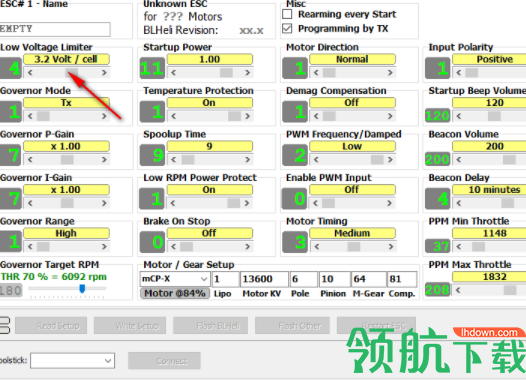The width and height of the screenshot is (526, 380).
Task: Decrease Startup Power with left arrow
Action: 173,72
